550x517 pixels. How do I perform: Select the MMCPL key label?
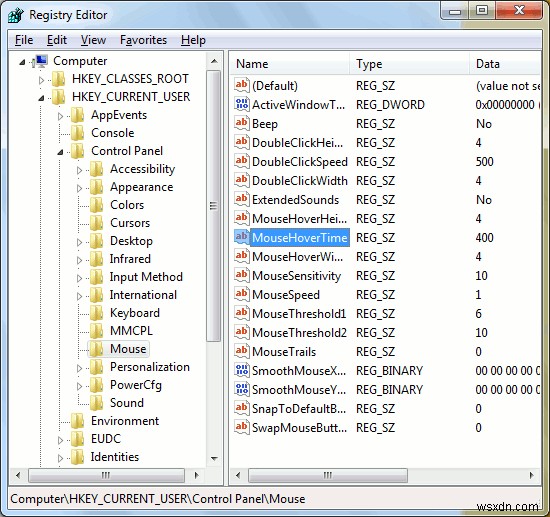click(x=132, y=331)
